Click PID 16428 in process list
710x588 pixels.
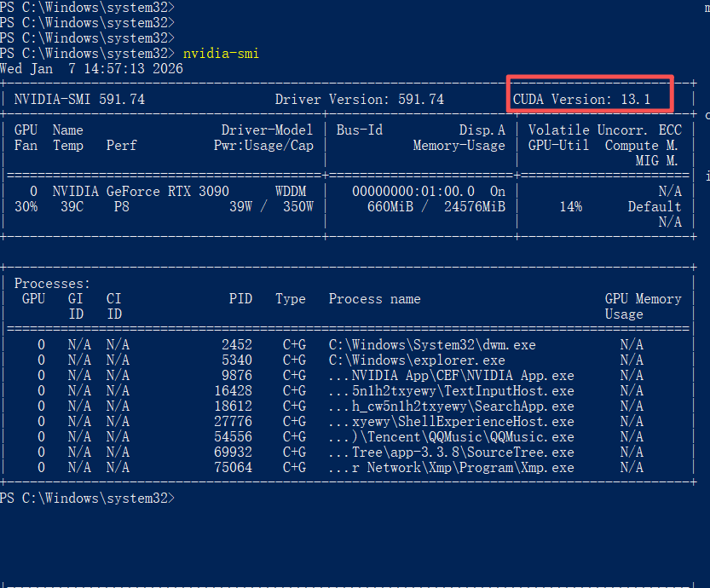234,391
